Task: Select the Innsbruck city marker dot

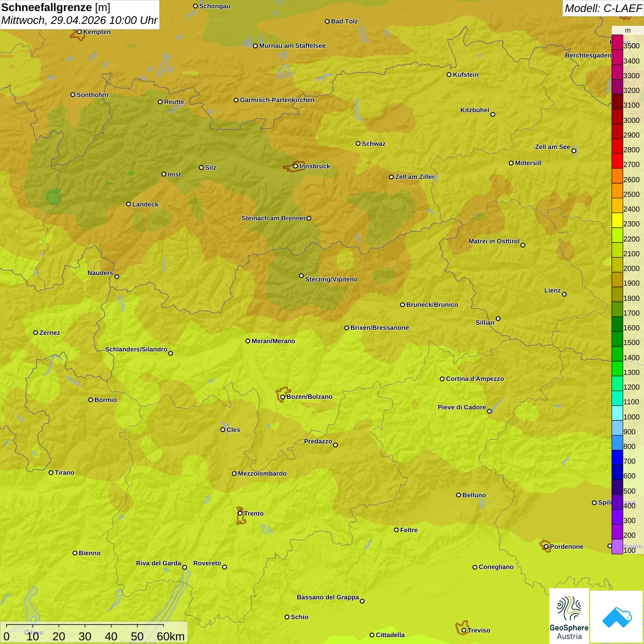Action: click(295, 166)
